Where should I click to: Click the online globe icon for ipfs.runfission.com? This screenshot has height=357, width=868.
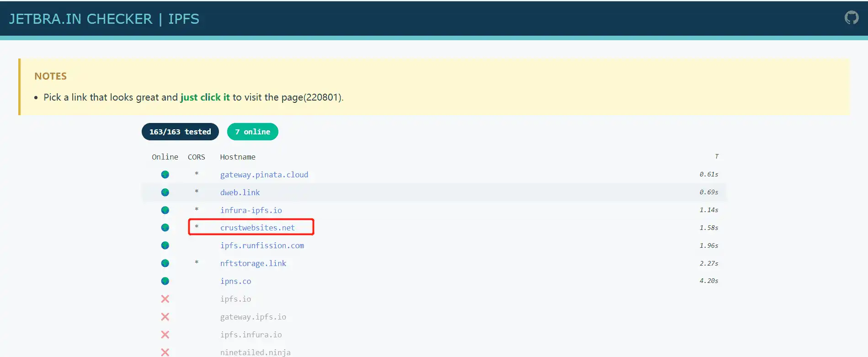coord(165,245)
